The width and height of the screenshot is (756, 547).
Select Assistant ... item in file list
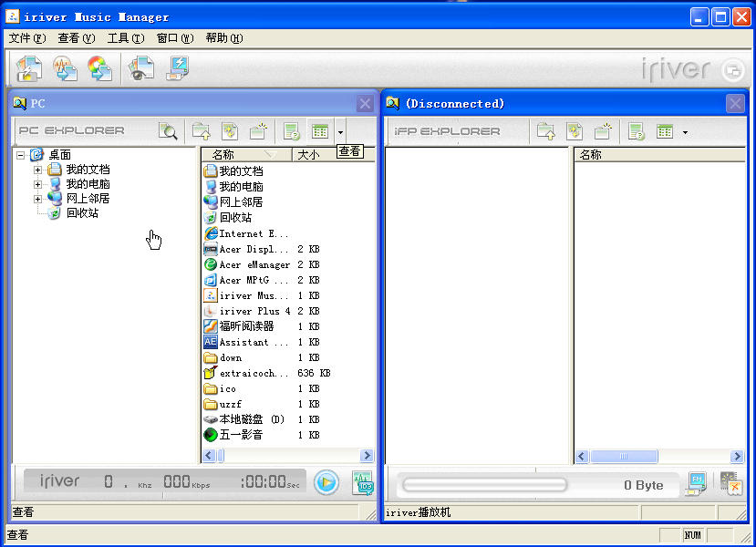coord(246,342)
